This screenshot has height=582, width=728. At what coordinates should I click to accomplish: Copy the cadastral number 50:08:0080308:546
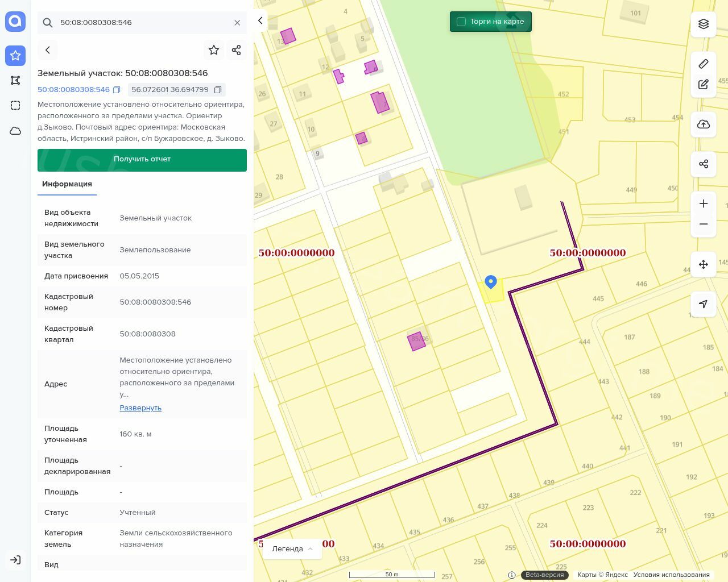pos(117,90)
